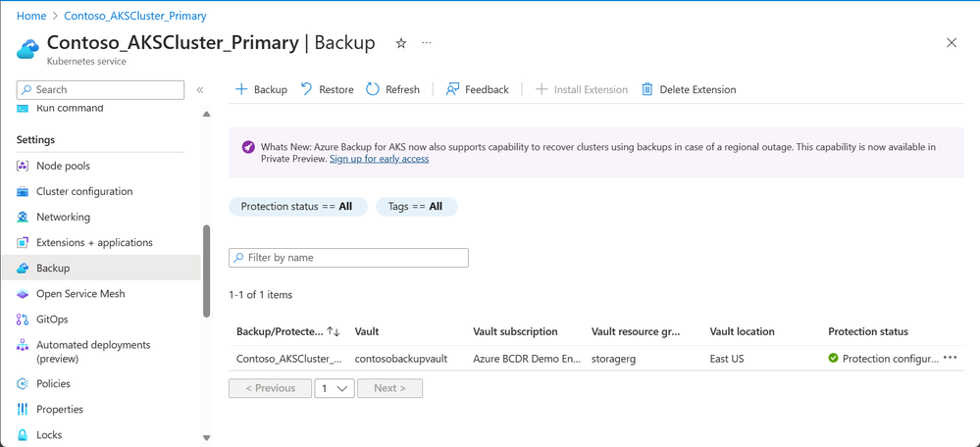The width and height of the screenshot is (980, 447).
Task: Click the sidebar scroll up arrow
Action: 206,115
